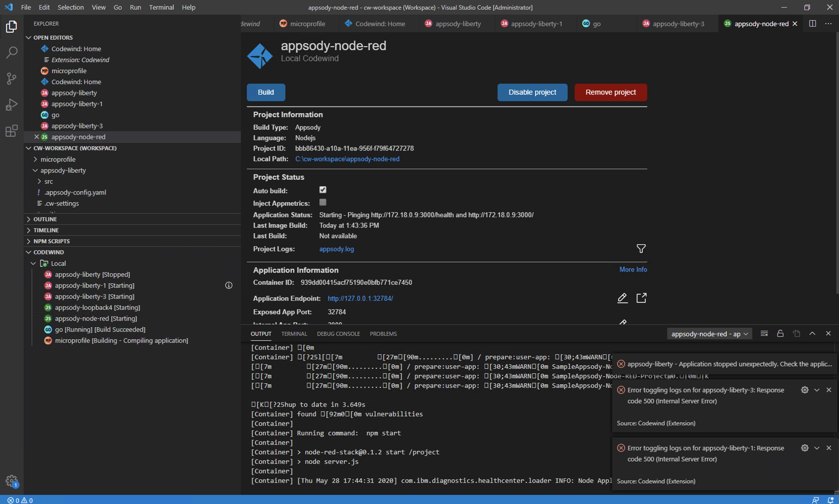This screenshot has width=839, height=504.
Task: Open the output channel dropdown appsody-node-red
Action: [x=709, y=334]
